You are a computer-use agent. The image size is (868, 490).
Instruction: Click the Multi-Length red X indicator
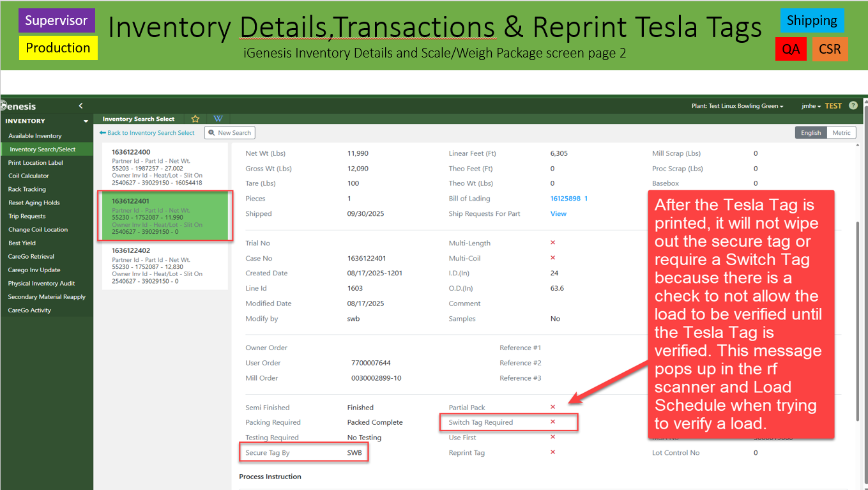pyautogui.click(x=552, y=243)
